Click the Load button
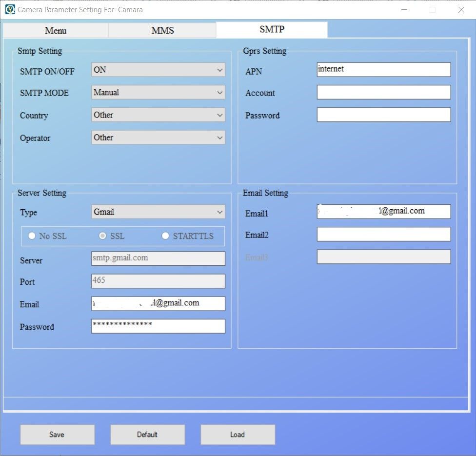Image resolution: width=476 pixels, height=456 pixels. tap(238, 435)
